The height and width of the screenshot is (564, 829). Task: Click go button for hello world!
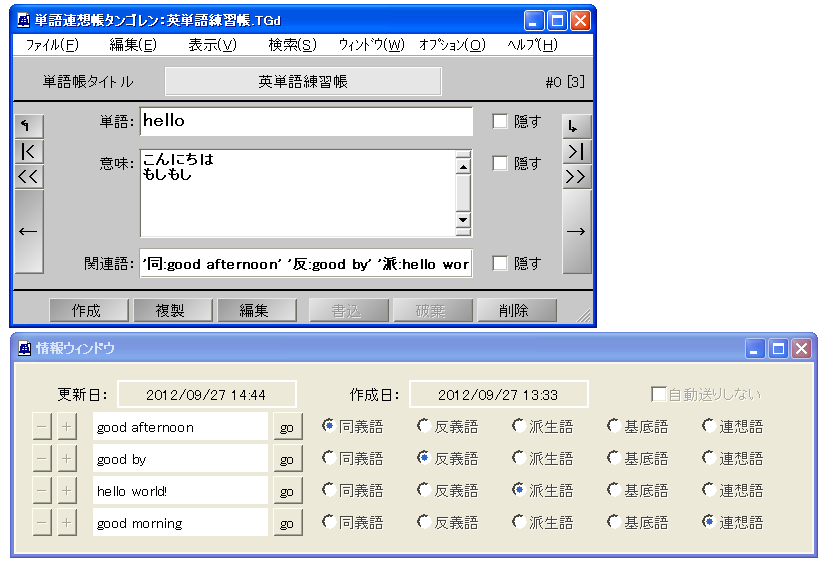pyautogui.click(x=288, y=491)
